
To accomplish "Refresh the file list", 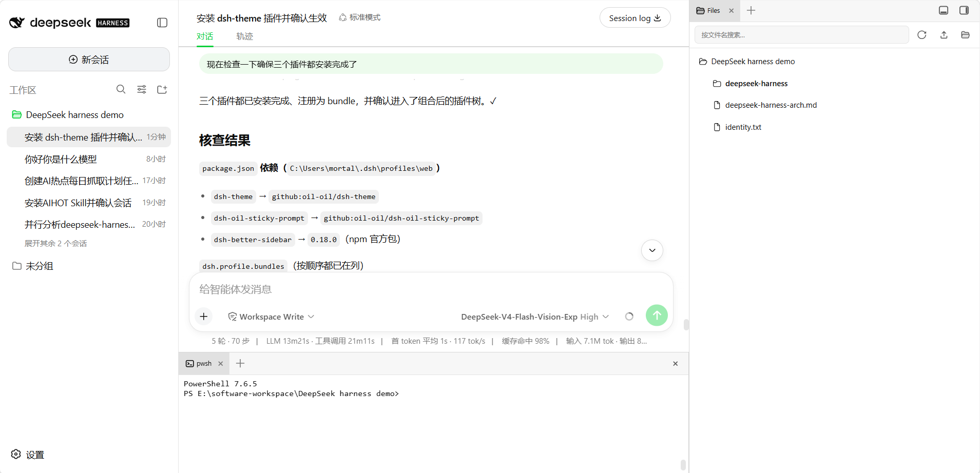I will (922, 35).
